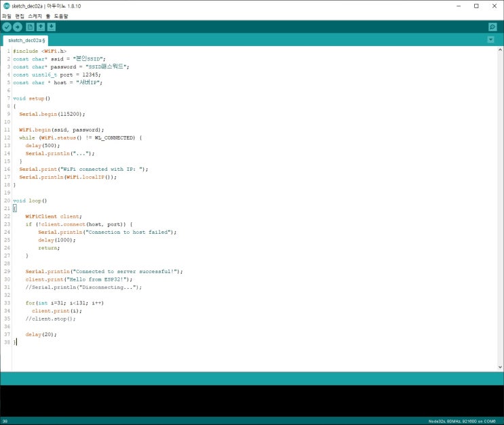
Task: Select the sketch_dec02a tab
Action: tap(26, 41)
